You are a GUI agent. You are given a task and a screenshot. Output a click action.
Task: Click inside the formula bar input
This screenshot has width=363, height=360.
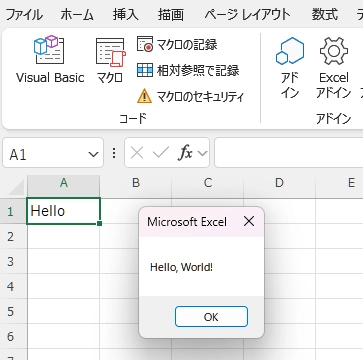pyautogui.click(x=289, y=153)
